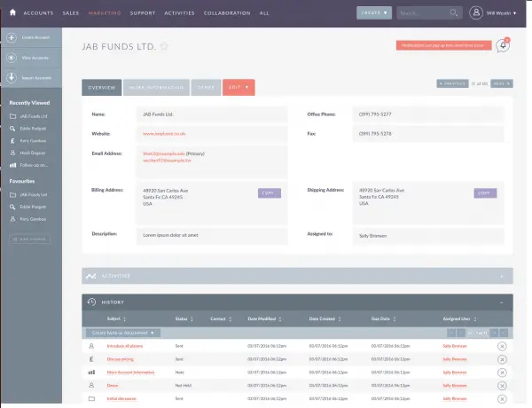This screenshot has width=532, height=408.
Task: Click the search magnifier icon
Action: (x=454, y=13)
